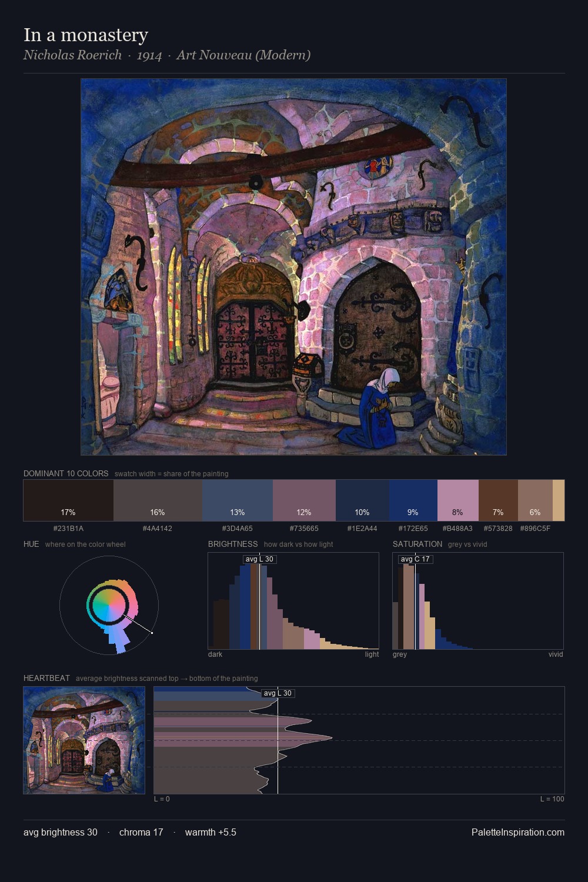Click the #231B1A color swatch labeled 17%
Screen dimensions: 588x882
(68, 500)
